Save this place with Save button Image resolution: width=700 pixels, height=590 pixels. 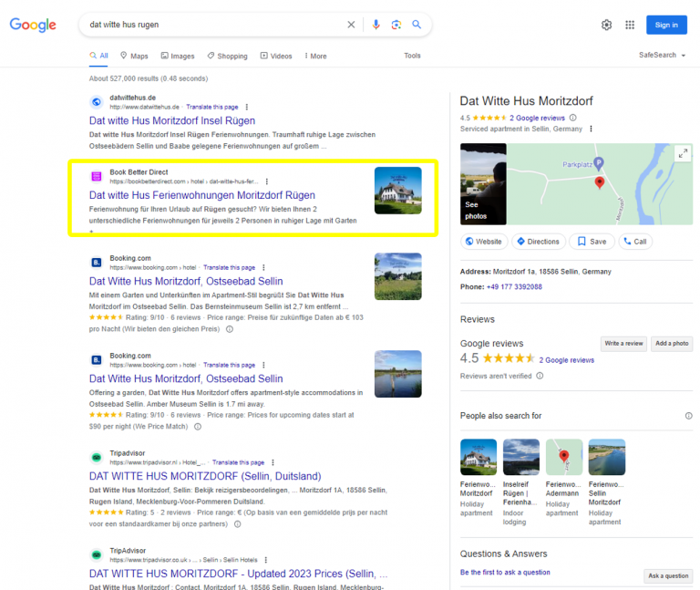(592, 242)
